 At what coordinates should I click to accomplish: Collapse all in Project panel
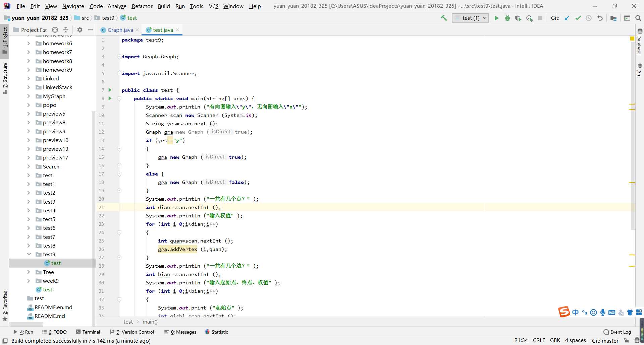(x=66, y=30)
